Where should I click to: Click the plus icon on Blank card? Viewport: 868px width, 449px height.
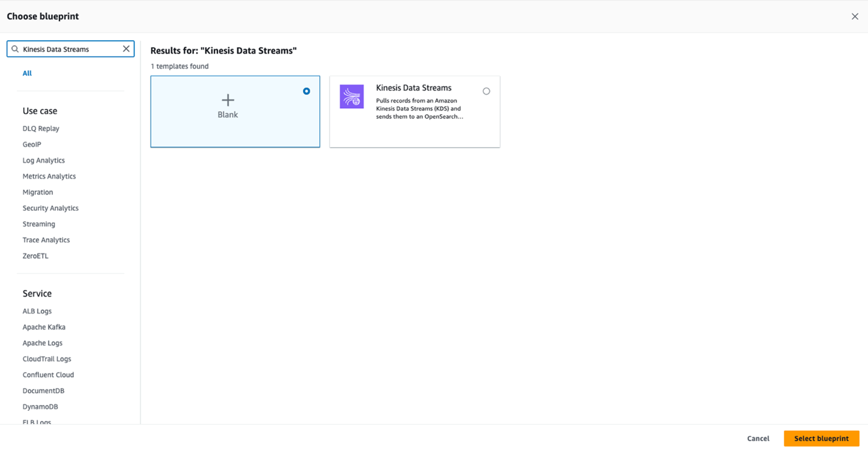(x=228, y=100)
